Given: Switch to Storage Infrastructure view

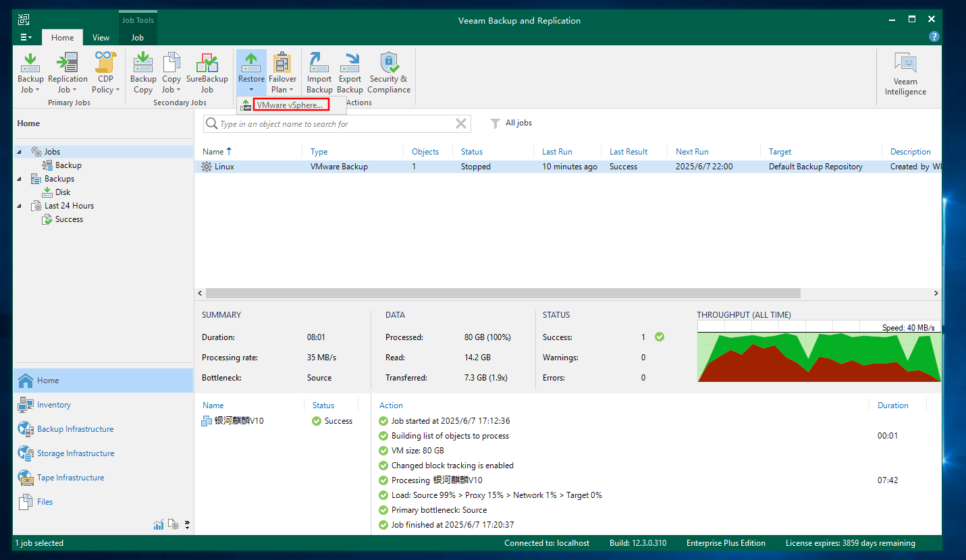Looking at the screenshot, I should click(x=103, y=453).
